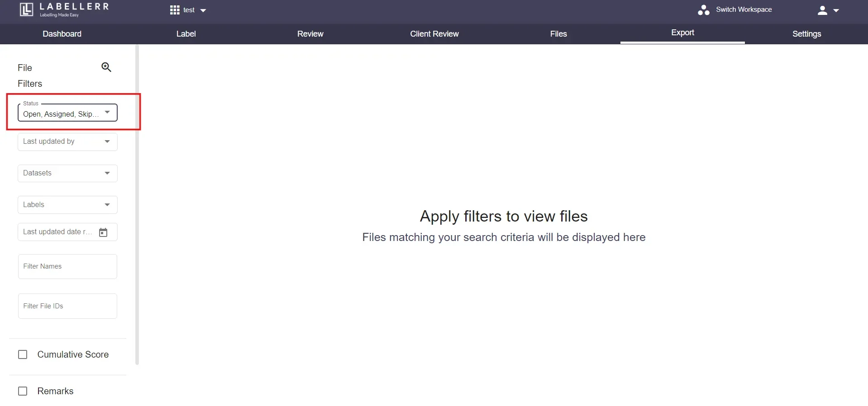Enable the Cumulative Score checkbox

(x=23, y=354)
